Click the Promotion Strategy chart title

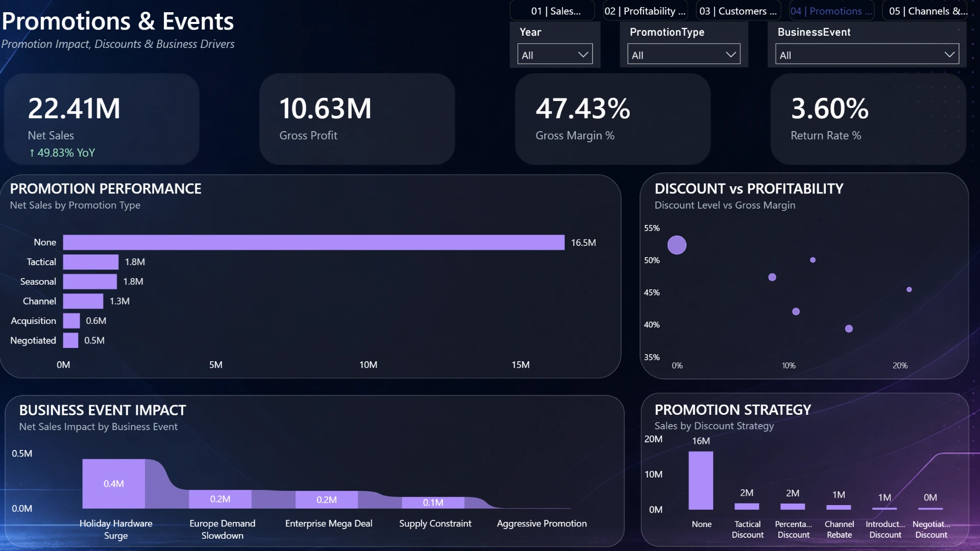click(733, 410)
